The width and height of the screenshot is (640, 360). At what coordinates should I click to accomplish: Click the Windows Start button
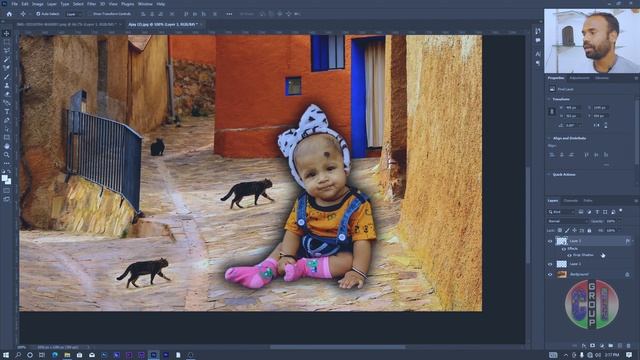6,355
